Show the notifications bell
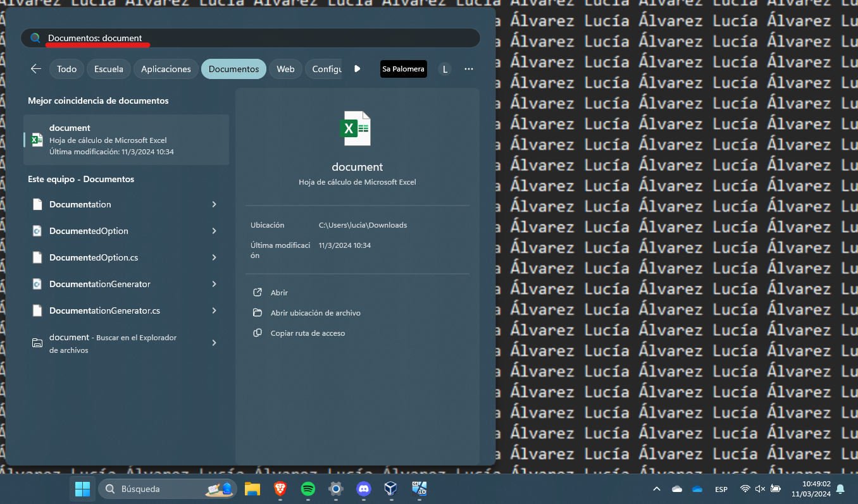858x504 pixels. 840,489
